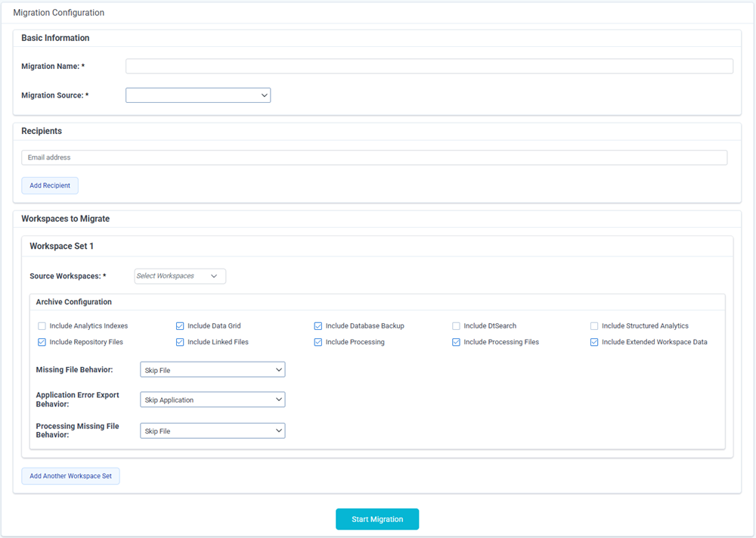Expand the Processing Missing File Behavior dropdown

(x=212, y=430)
